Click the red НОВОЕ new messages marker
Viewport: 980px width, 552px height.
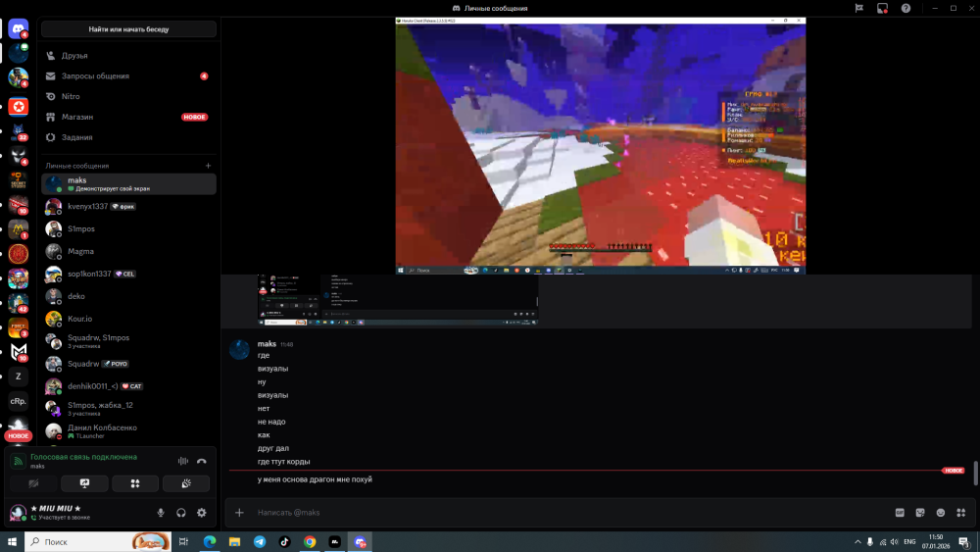point(954,470)
